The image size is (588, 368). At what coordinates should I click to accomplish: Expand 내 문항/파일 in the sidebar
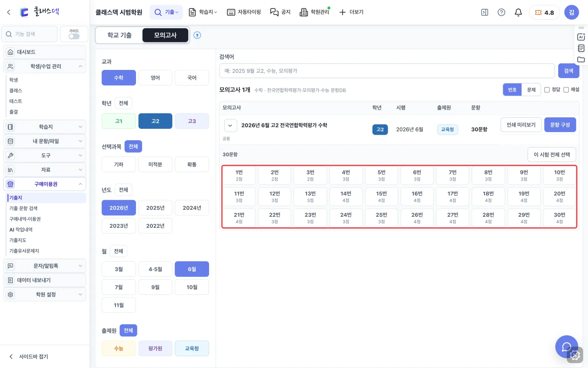(x=44, y=141)
